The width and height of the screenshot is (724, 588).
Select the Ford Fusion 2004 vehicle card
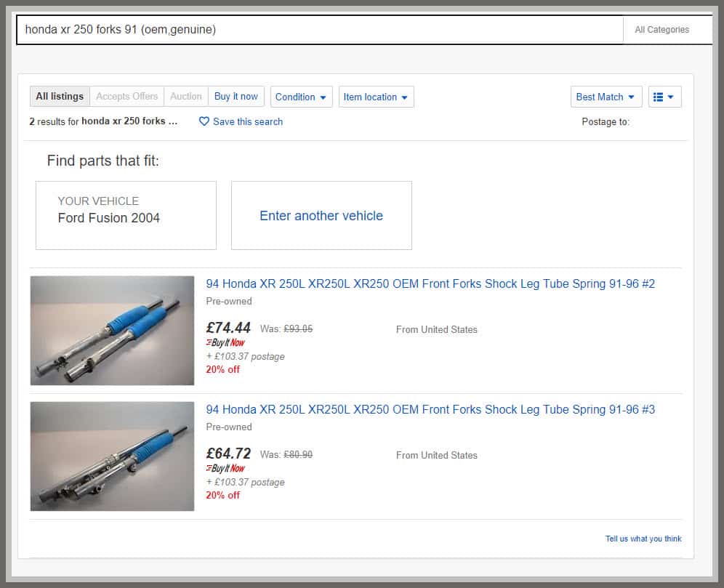[x=126, y=216]
